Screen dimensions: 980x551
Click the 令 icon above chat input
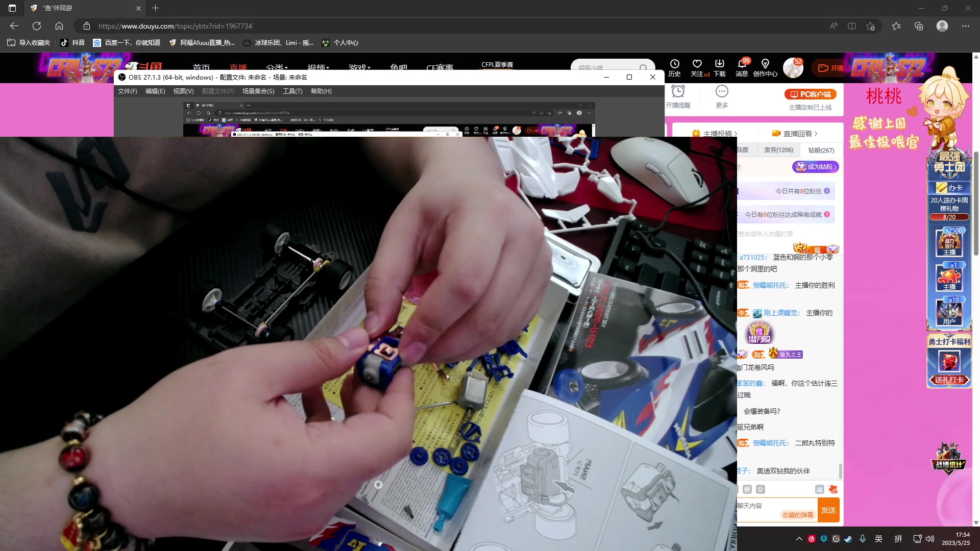[761, 490]
